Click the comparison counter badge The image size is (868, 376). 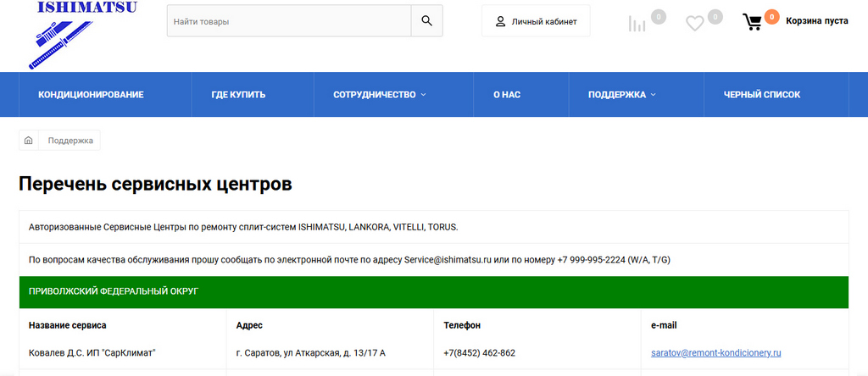click(658, 17)
